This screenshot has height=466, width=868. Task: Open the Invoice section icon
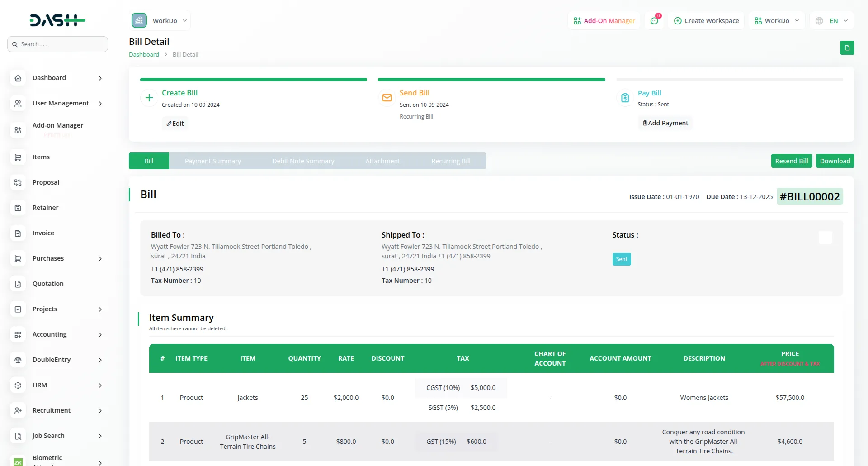18,233
